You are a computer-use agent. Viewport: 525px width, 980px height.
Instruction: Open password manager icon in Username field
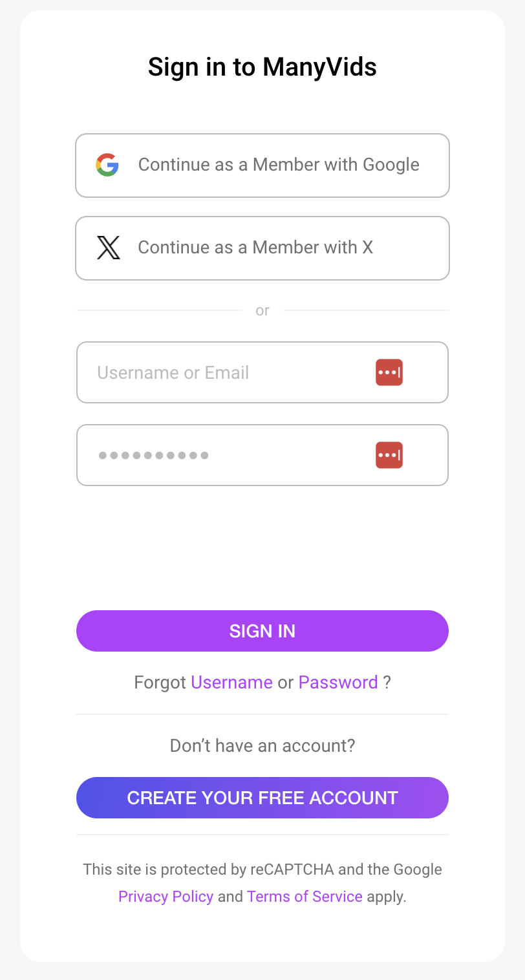click(x=389, y=372)
